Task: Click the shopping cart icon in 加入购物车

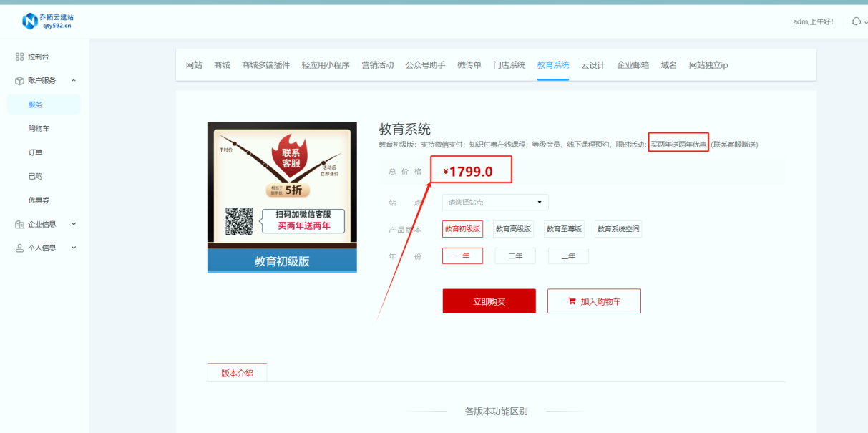Action: click(572, 301)
